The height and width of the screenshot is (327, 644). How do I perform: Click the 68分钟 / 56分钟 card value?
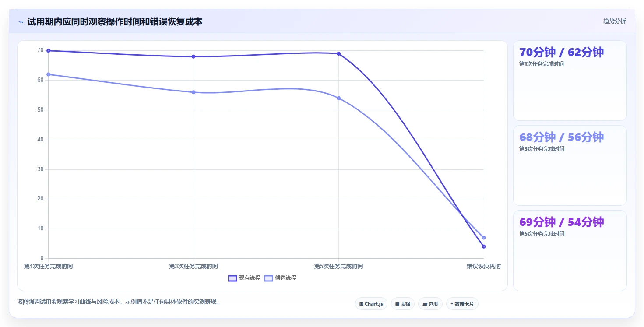click(x=561, y=137)
